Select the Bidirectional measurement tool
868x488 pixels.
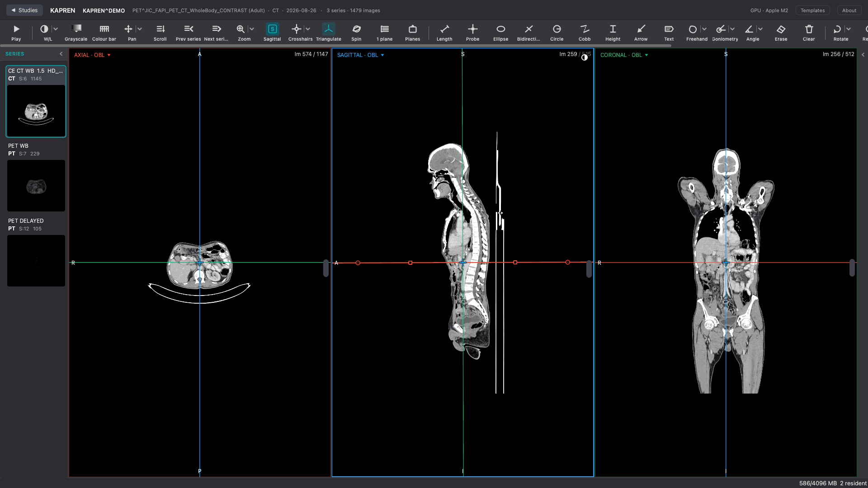(528, 33)
